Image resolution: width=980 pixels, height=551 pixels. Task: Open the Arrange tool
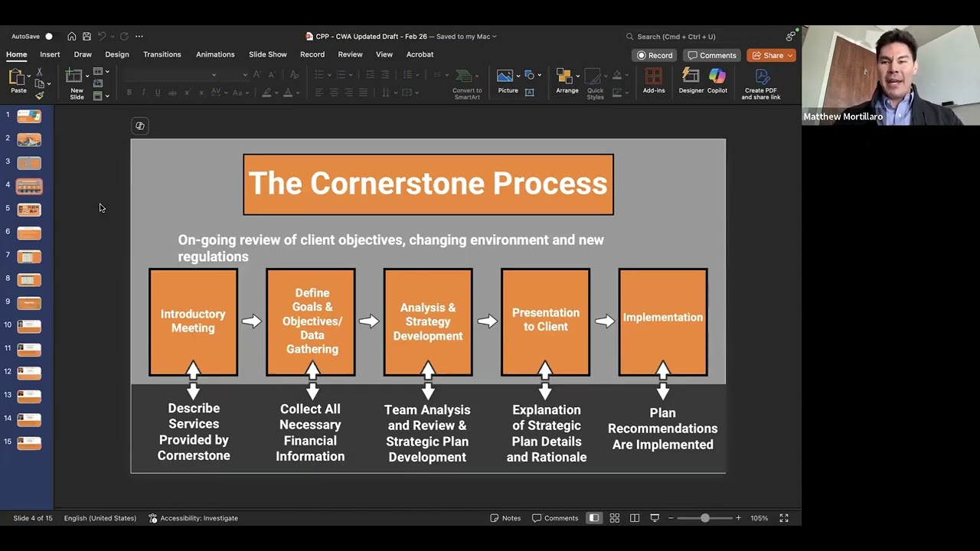click(x=566, y=80)
